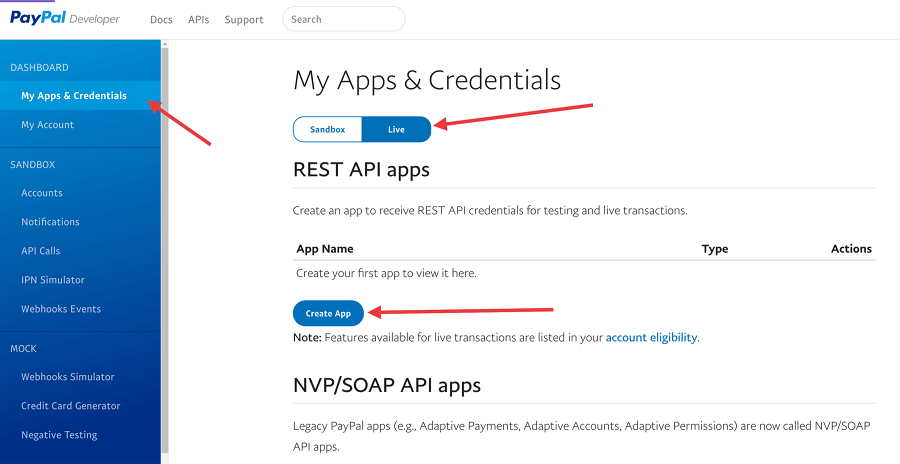900x464 pixels.
Task: Open sandbox Accounts page
Action: click(x=42, y=193)
